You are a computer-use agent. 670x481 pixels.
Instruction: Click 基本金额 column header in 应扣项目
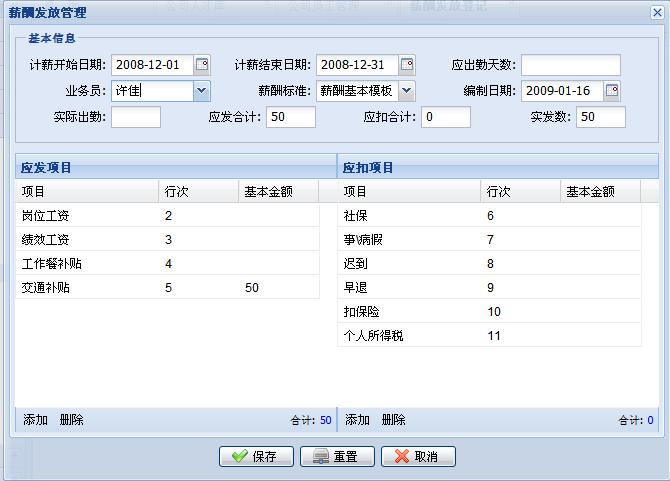pos(600,191)
